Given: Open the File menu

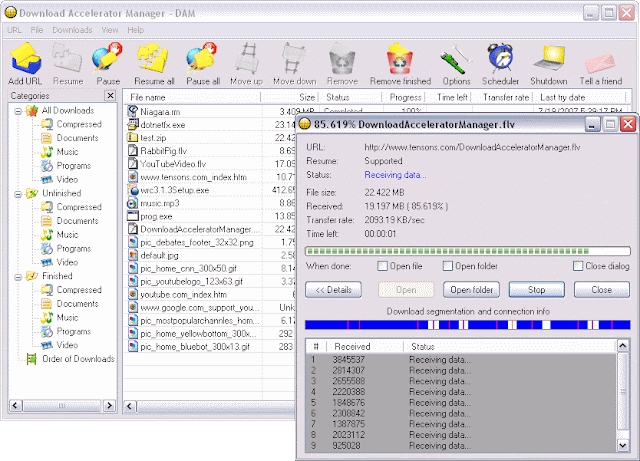Looking at the screenshot, I should click(x=37, y=30).
